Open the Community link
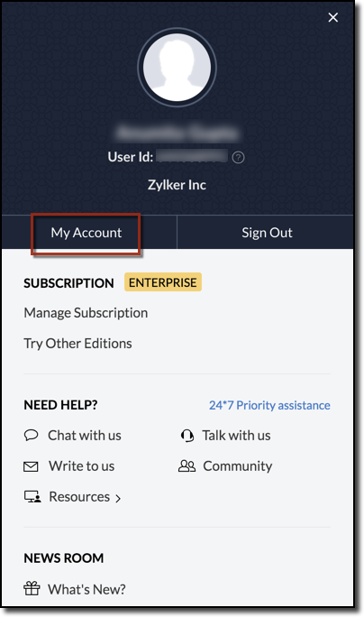 click(238, 465)
